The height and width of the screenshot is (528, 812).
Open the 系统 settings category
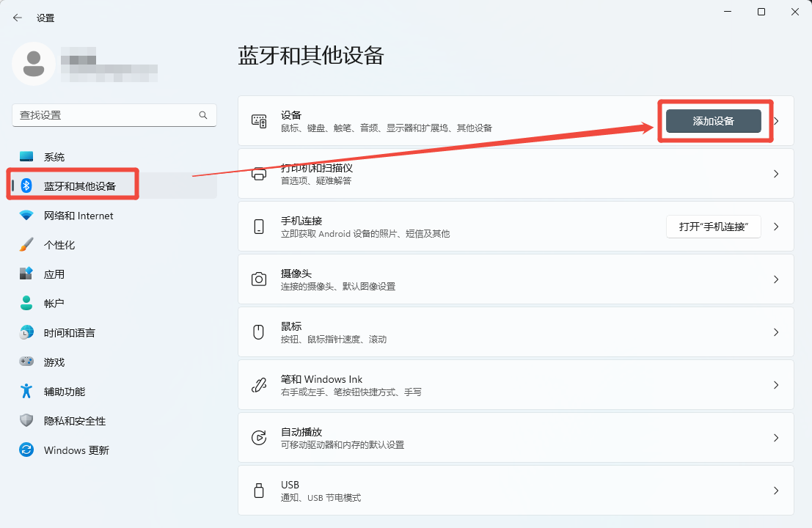pos(54,157)
